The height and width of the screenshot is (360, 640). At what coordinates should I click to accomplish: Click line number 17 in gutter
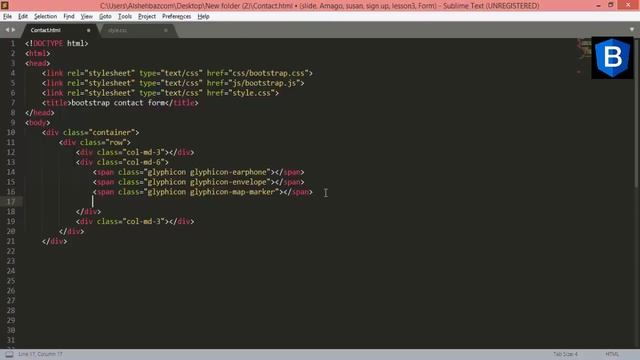tap(11, 202)
